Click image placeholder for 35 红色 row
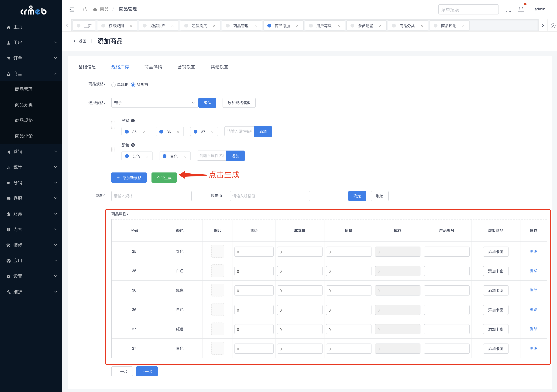557x392 pixels. click(218, 251)
